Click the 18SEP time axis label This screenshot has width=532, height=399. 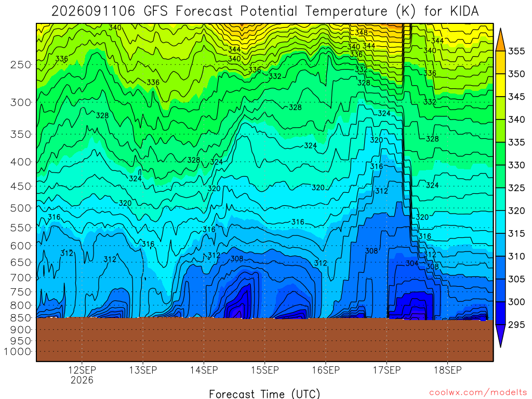point(448,370)
